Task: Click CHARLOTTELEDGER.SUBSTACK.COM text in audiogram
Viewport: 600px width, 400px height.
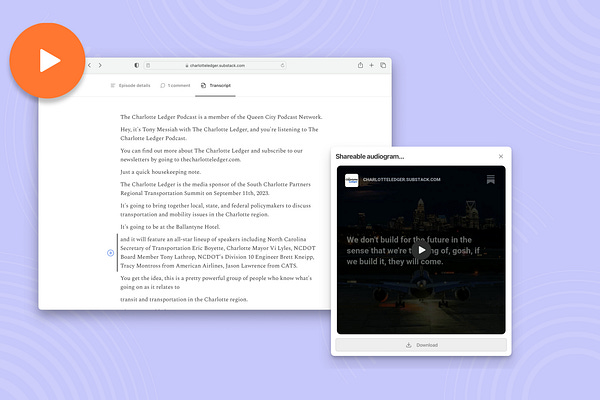Action: click(x=402, y=180)
